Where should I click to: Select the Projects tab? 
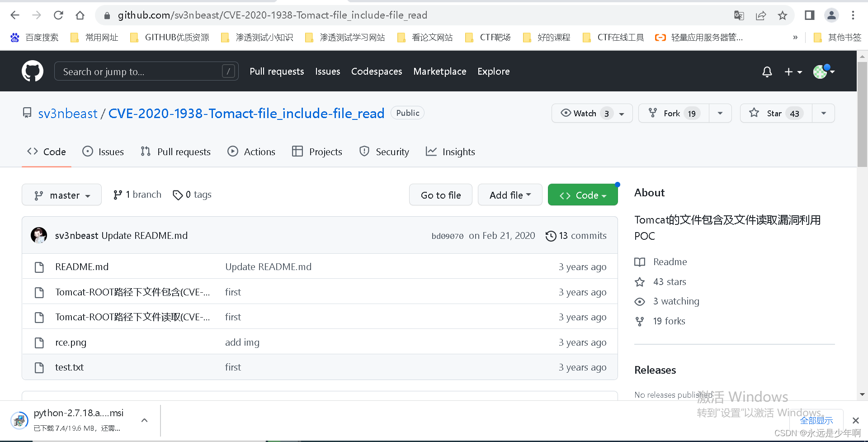(317, 152)
